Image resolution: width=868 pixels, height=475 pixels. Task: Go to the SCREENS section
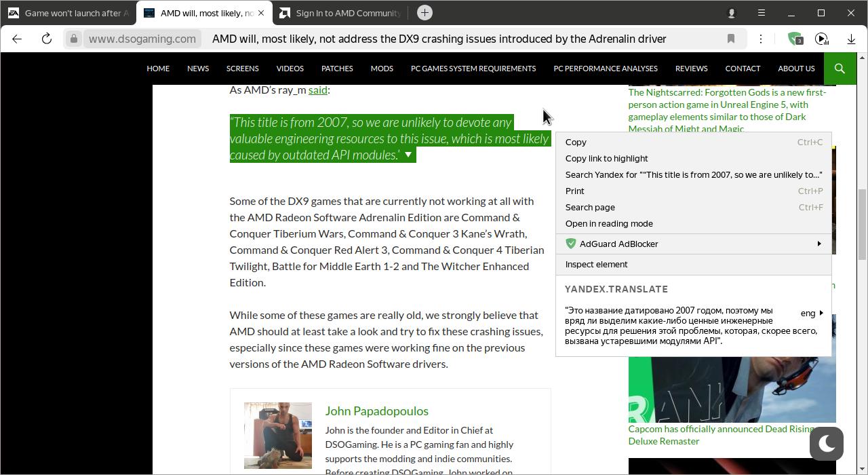(242, 69)
